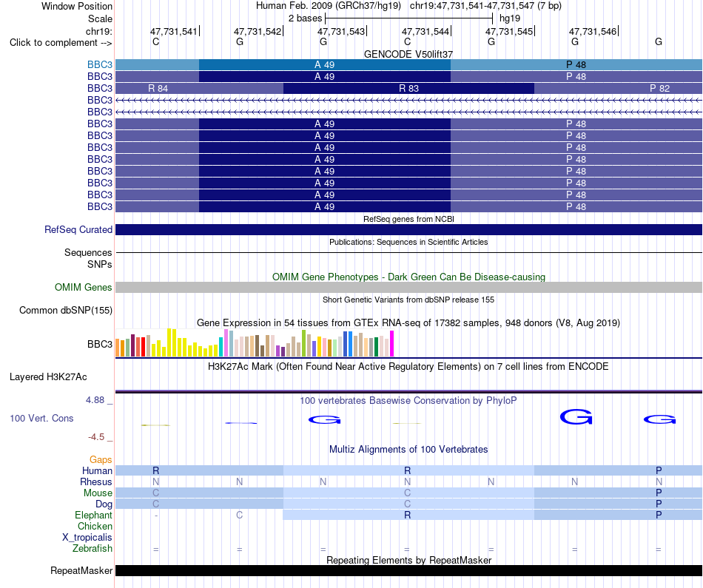This screenshot has height=588, width=703.
Task: Open '100 vertebrates Basewise Conservation by PhyloP'
Action: click(408, 401)
